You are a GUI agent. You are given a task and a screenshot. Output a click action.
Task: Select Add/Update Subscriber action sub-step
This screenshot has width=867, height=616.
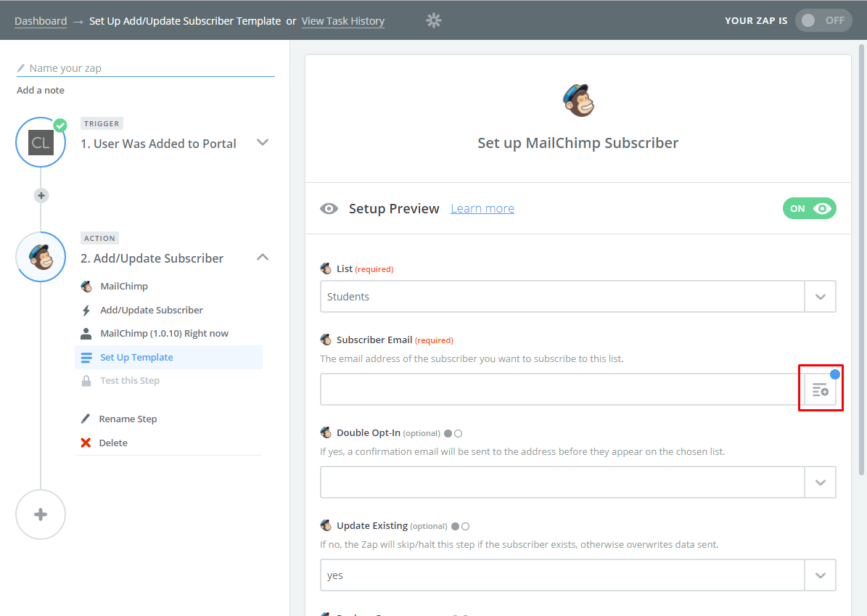152,311
